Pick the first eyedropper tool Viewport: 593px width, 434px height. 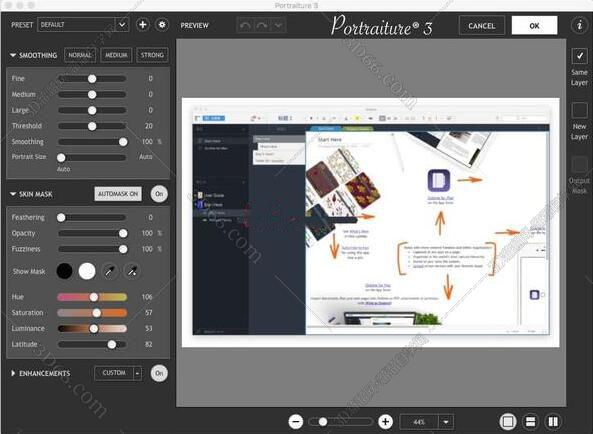[x=110, y=271]
